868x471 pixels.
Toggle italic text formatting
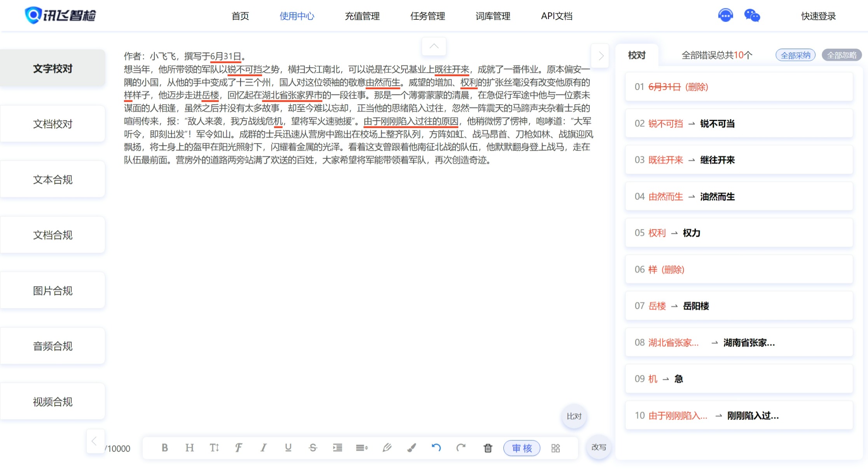click(x=264, y=448)
